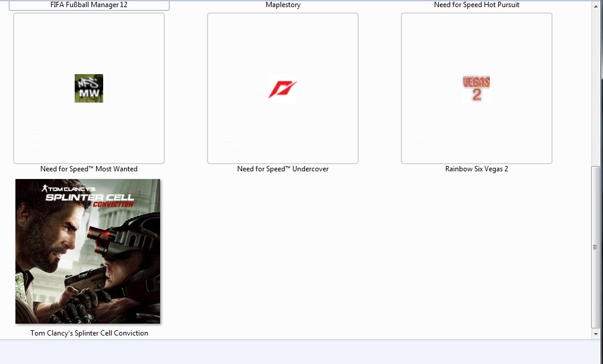Image resolution: width=603 pixels, height=364 pixels.
Task: Click the vertical scrollbar thumb
Action: tap(596, 247)
